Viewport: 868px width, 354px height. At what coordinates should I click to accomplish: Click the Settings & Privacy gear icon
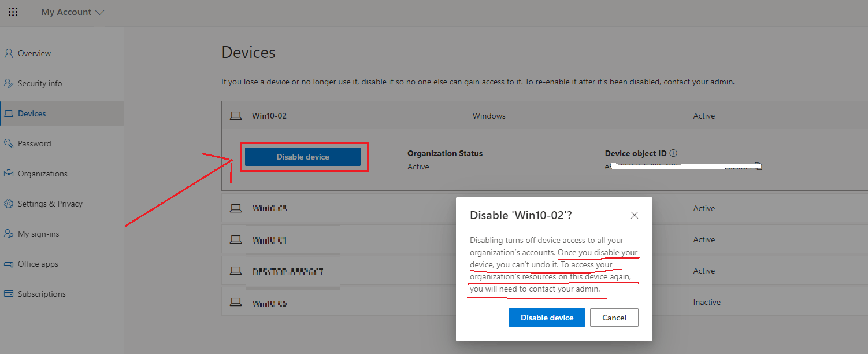[x=9, y=204]
